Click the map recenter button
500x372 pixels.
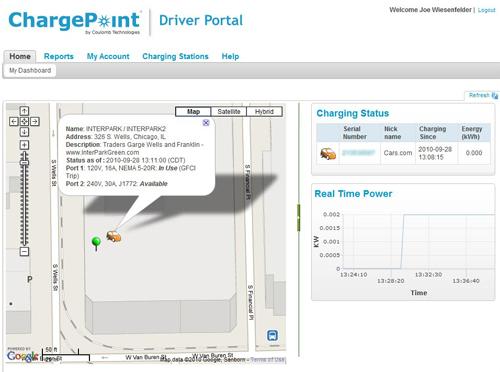(24, 121)
